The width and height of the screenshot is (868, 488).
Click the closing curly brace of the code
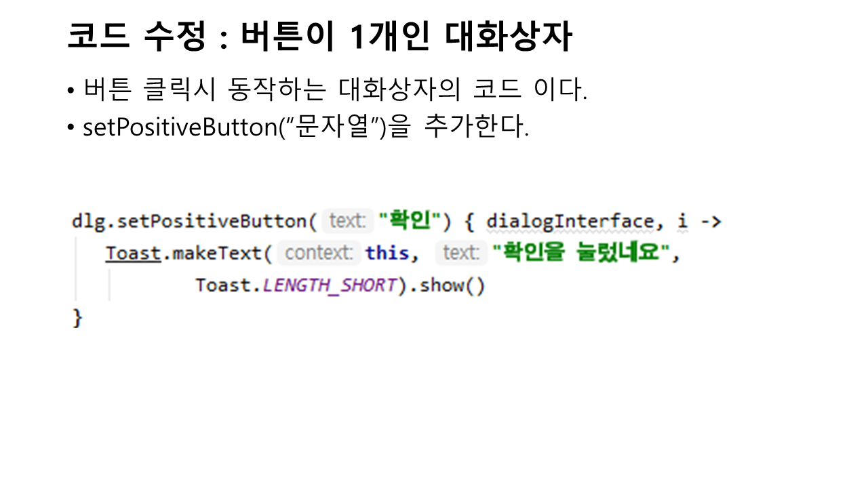(x=77, y=317)
